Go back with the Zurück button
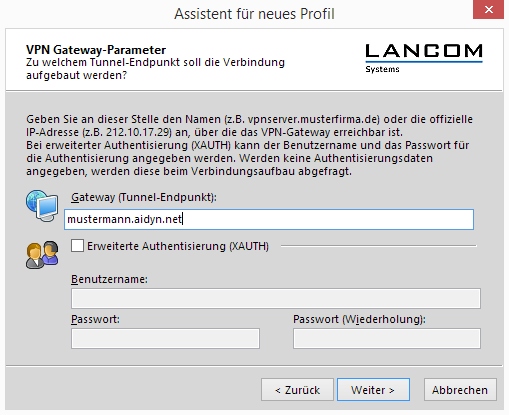 click(x=297, y=390)
